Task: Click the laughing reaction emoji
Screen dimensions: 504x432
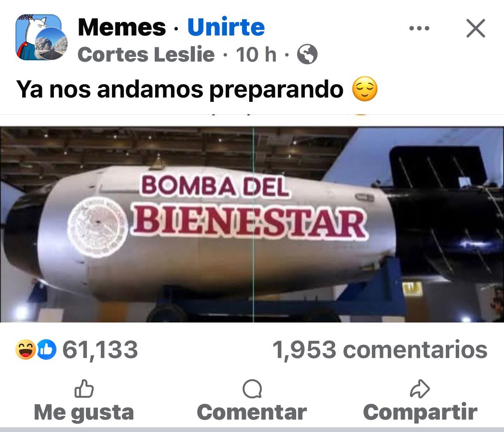Action: click(26, 349)
